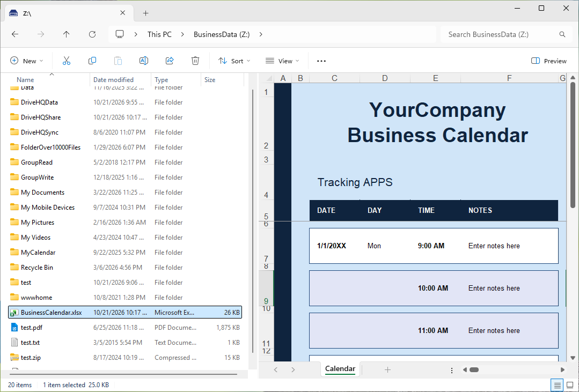Open the Sort dropdown

point(234,61)
